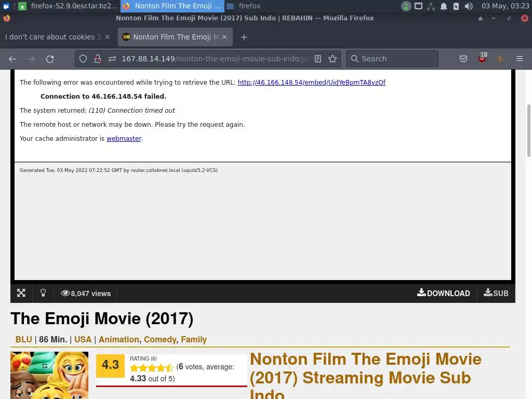This screenshot has height=399, width=532.
Task: Click the forward navigation arrow
Action: point(31,59)
